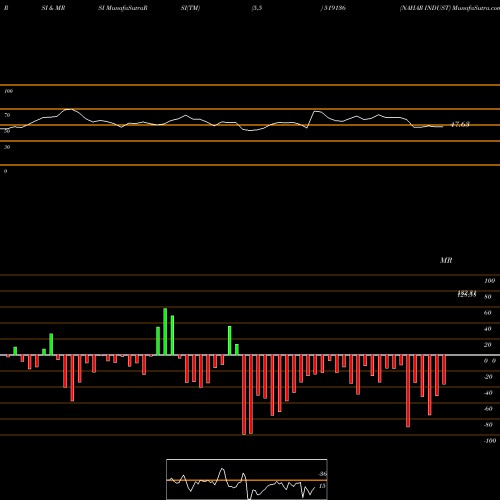Select the MR panel title label
This screenshot has width=500, height=500.
pyautogui.click(x=446, y=260)
